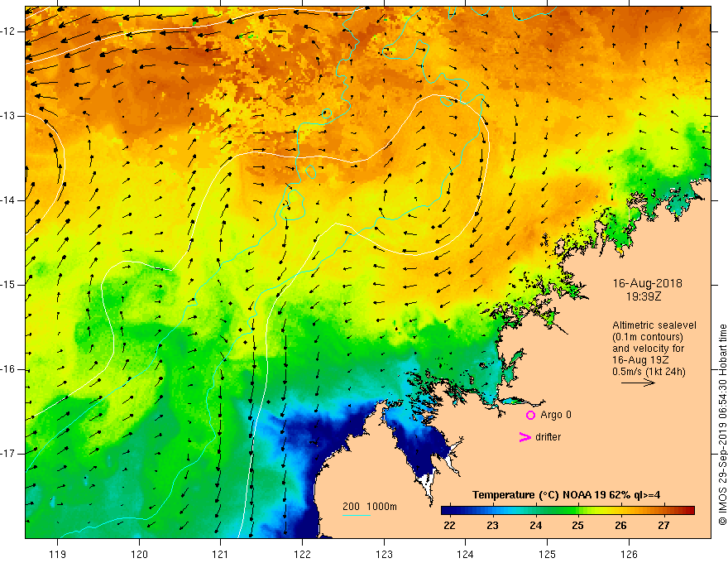Click longitude axis label 123
Screen dimensions: 728x563
pos(384,554)
